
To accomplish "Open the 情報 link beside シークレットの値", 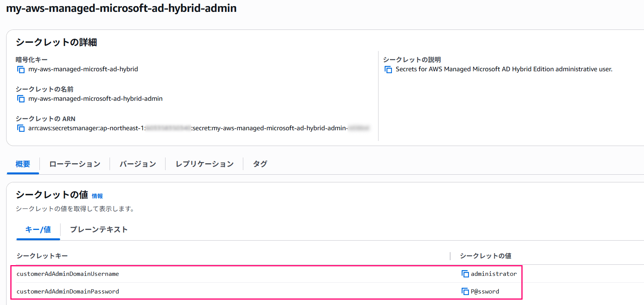I will tap(97, 196).
